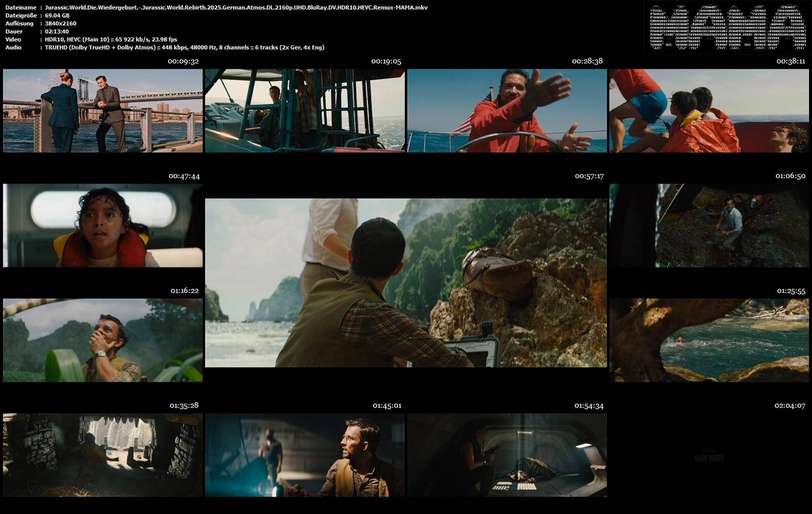Click the 02:13:40 duration value
812x514 pixels.
click(x=57, y=31)
